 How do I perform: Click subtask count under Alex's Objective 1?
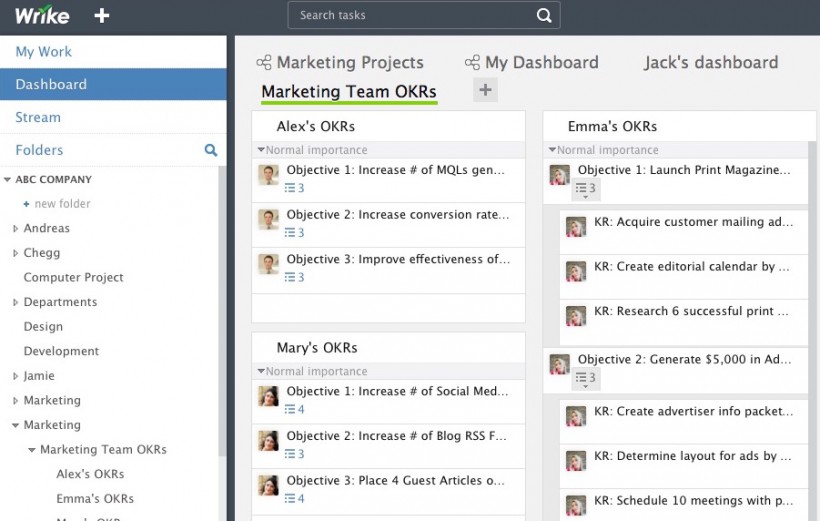click(294, 188)
